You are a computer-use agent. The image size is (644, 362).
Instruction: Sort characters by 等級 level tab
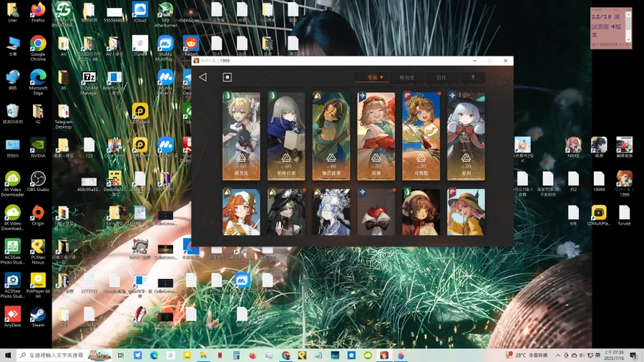click(x=374, y=77)
